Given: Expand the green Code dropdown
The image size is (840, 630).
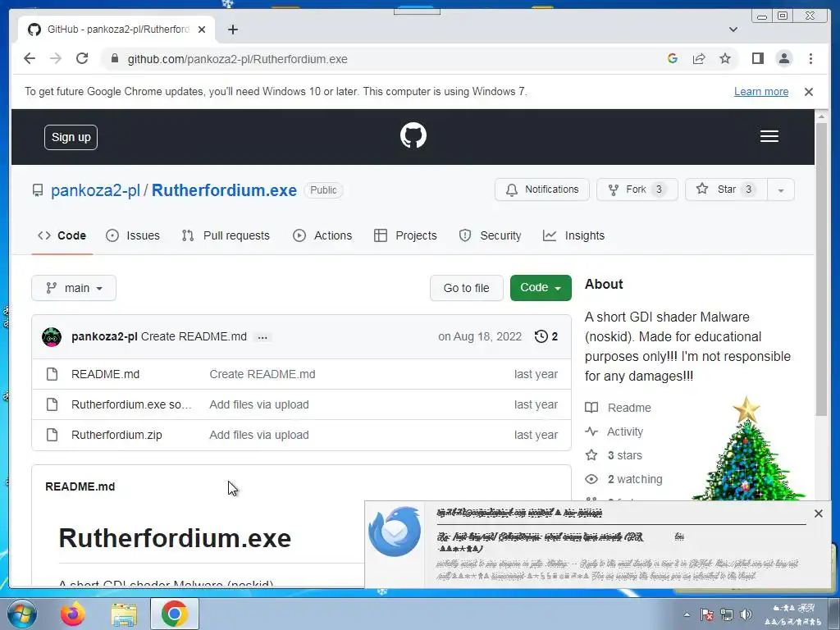Looking at the screenshot, I should (541, 288).
